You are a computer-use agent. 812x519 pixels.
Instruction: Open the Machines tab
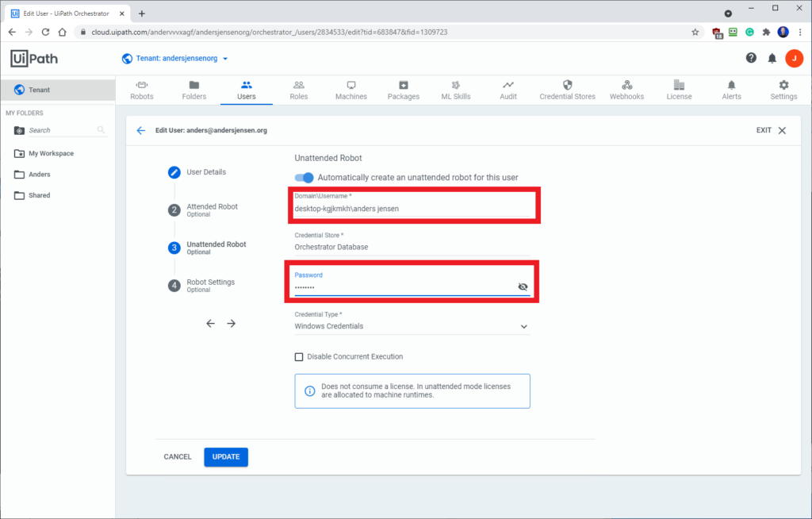pyautogui.click(x=350, y=90)
